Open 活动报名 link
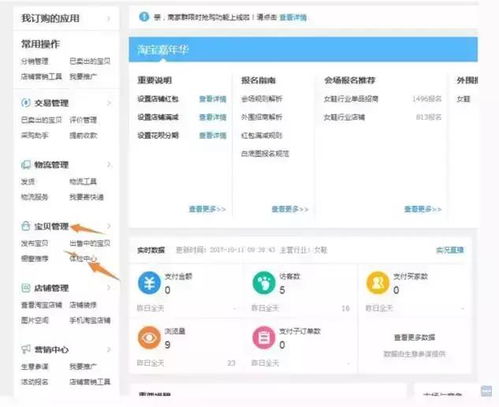Viewport: 499px width, 407px height. click(x=35, y=382)
